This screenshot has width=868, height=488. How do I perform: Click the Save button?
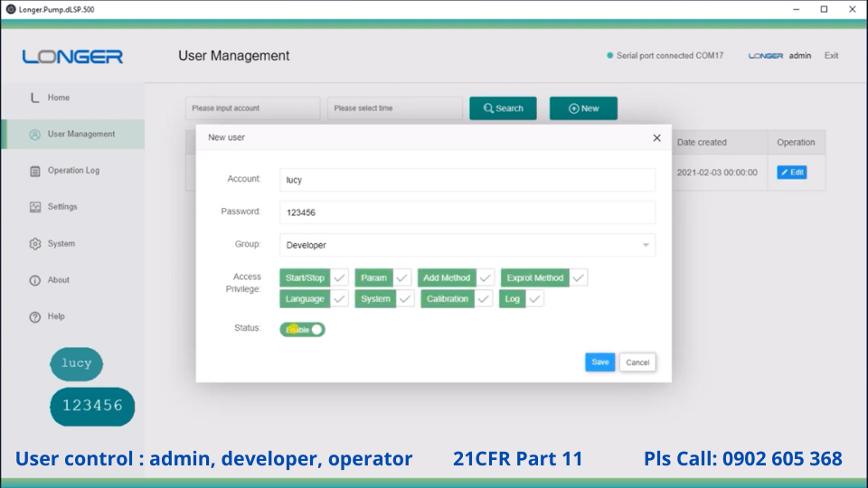pyautogui.click(x=600, y=362)
